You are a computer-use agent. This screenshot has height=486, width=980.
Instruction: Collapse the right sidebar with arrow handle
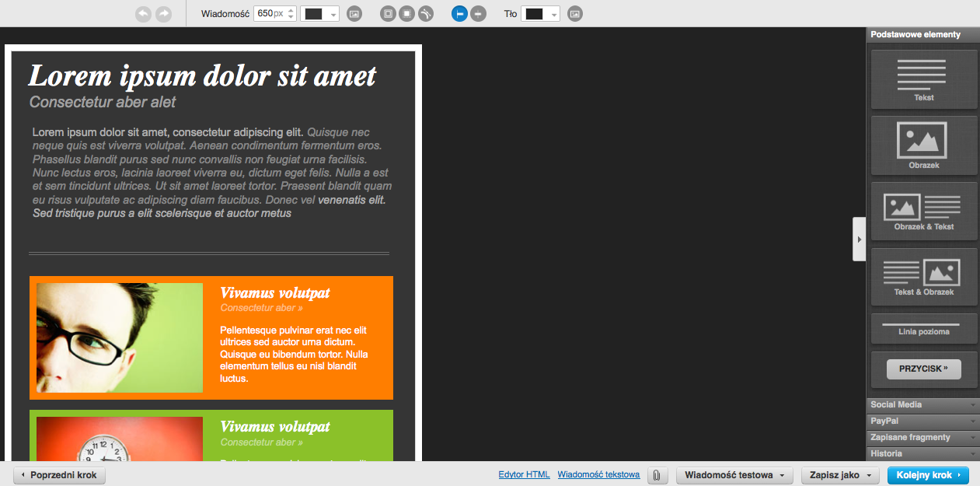[x=859, y=239]
